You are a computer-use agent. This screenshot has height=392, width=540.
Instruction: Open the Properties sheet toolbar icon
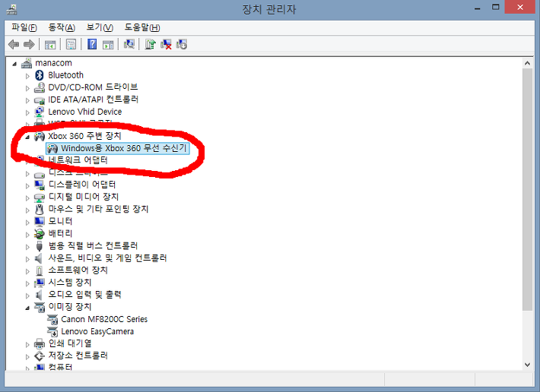pos(71,44)
